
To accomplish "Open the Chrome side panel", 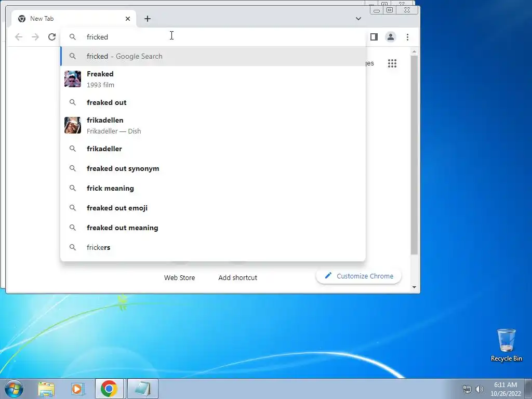I will 374,37.
